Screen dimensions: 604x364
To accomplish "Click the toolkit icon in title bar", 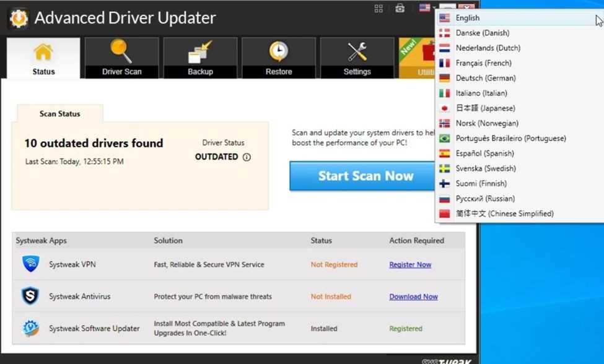I will (400, 8).
